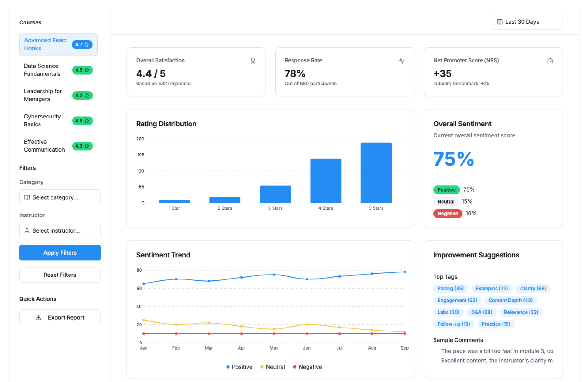Click the gauge icon in NPS card

tap(550, 61)
